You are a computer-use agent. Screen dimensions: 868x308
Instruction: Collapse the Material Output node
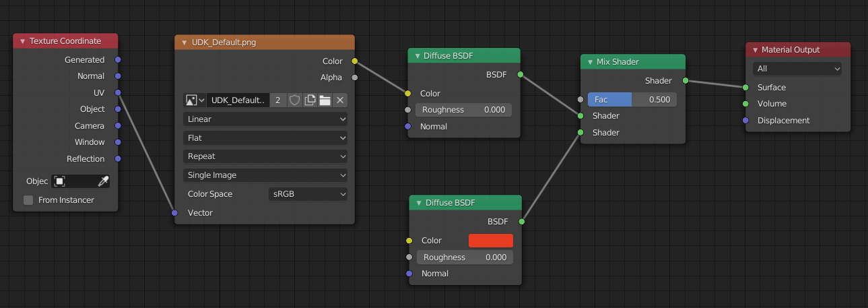755,50
